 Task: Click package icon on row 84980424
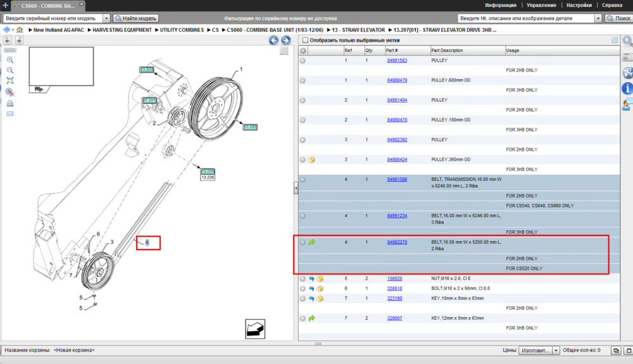pyautogui.click(x=311, y=160)
